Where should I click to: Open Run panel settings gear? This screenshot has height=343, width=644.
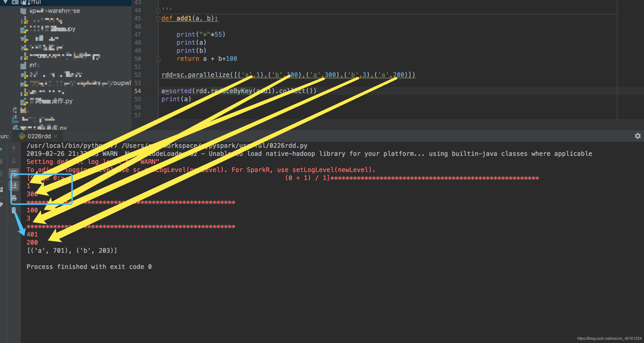[638, 136]
